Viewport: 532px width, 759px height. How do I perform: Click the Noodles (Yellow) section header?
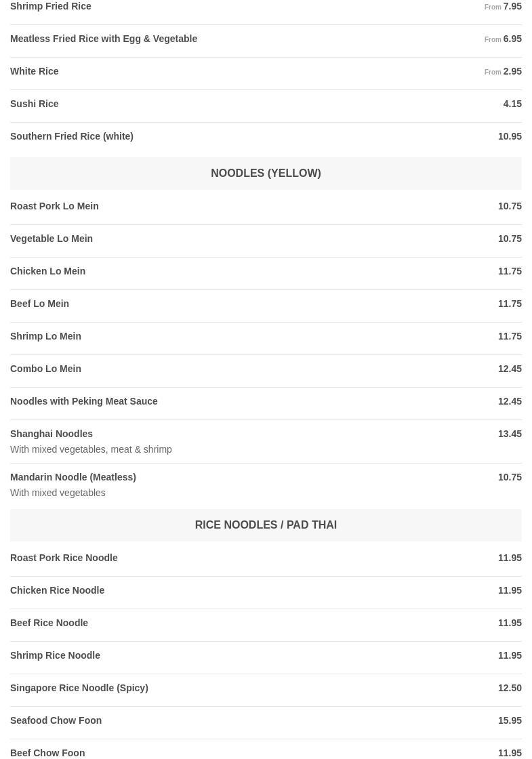point(266,173)
